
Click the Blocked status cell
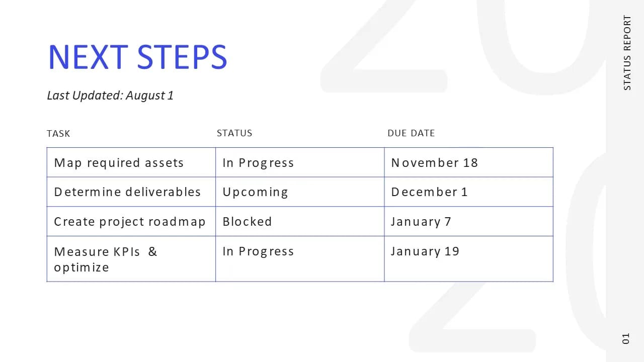point(300,221)
